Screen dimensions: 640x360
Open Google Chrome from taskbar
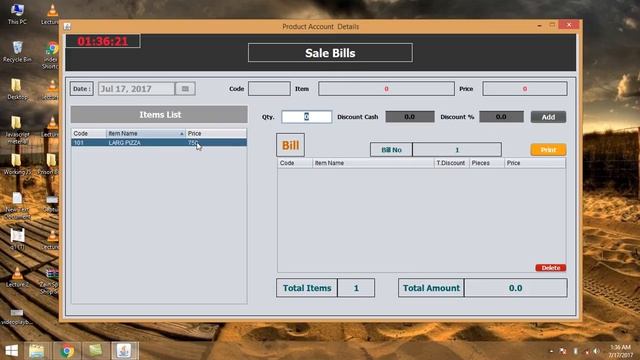[x=67, y=351]
